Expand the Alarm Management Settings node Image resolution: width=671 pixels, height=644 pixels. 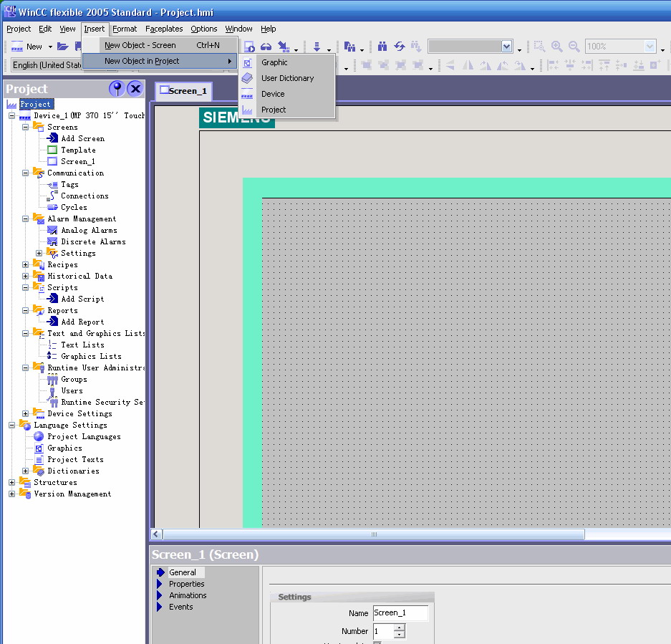[39, 253]
